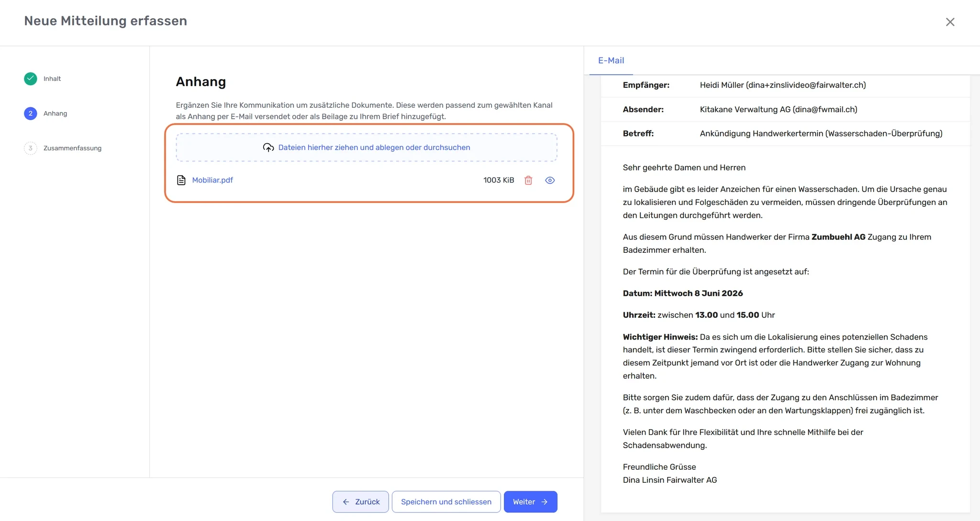
Task: Close the Neue Mitteilung erfassen dialog
Action: pyautogui.click(x=950, y=22)
